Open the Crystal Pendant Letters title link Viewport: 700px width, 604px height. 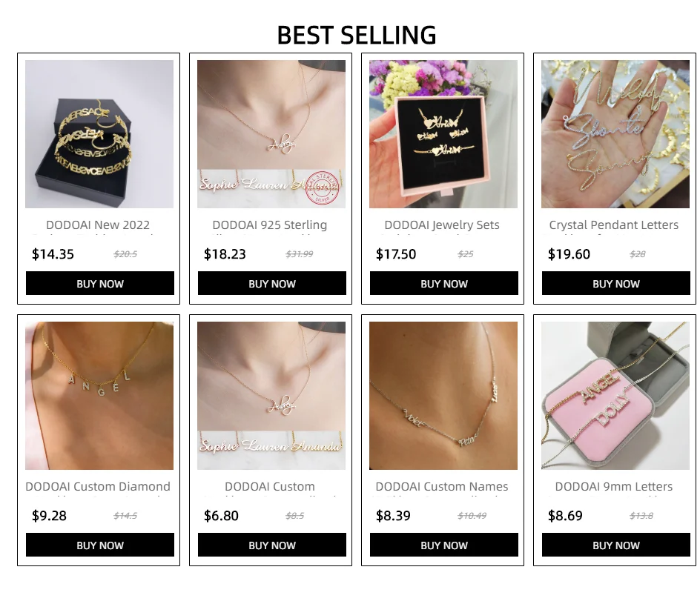pos(614,225)
